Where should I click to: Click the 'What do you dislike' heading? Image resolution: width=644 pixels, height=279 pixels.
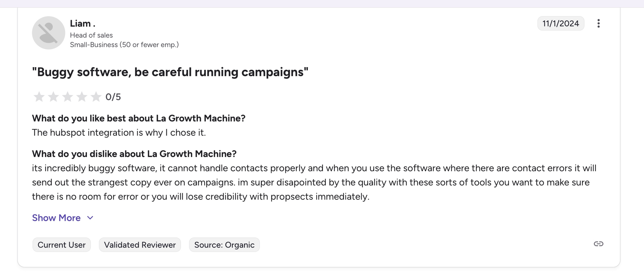point(134,154)
